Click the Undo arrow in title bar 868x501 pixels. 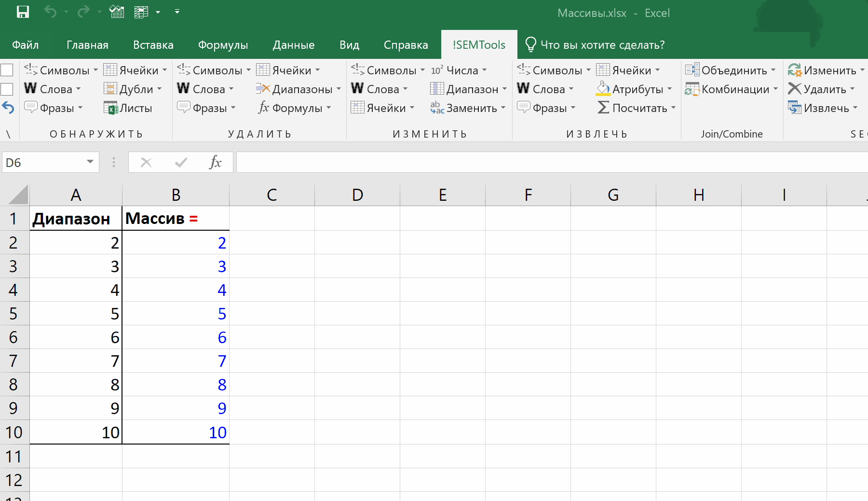[x=50, y=11]
